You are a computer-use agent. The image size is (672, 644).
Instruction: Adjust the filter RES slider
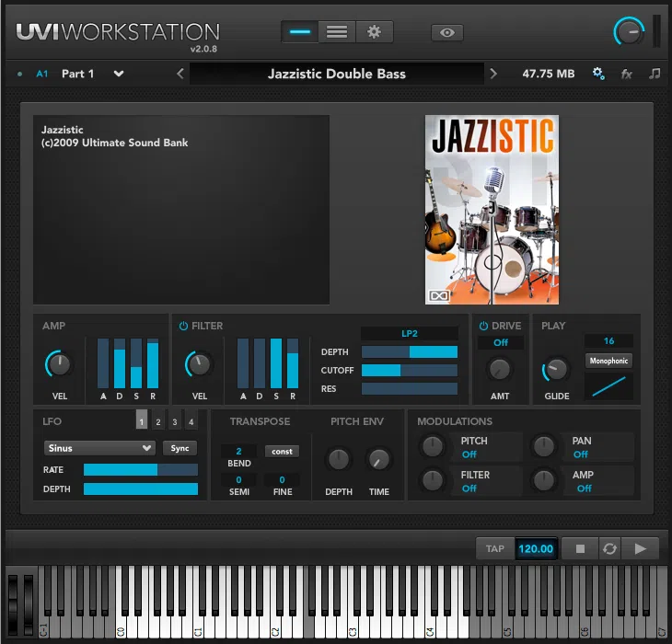(410, 389)
